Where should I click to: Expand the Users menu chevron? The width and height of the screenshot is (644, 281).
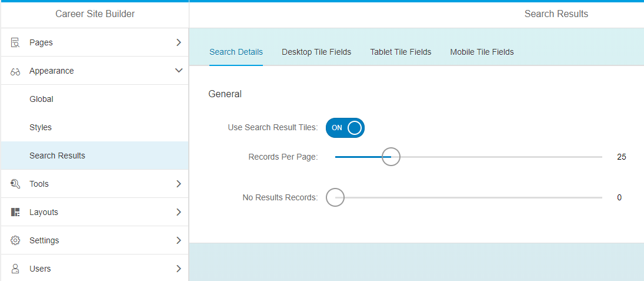coord(179,269)
